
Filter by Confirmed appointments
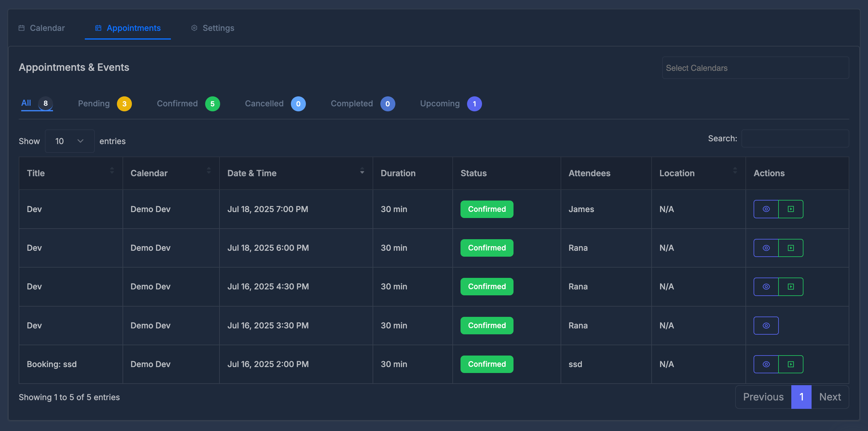pyautogui.click(x=188, y=104)
